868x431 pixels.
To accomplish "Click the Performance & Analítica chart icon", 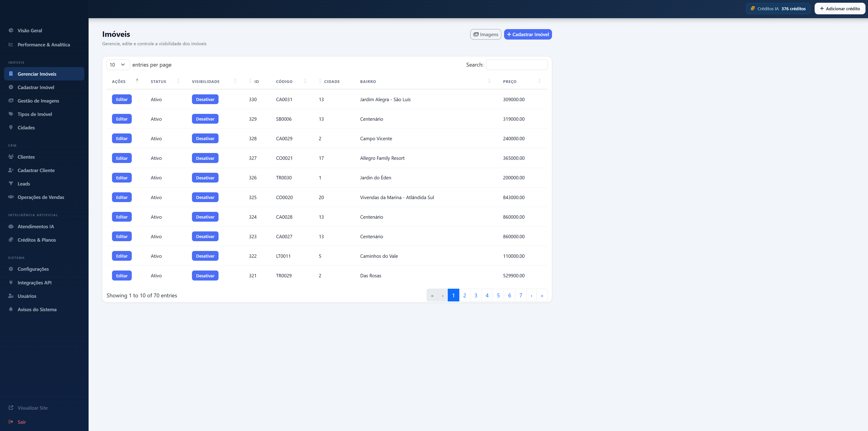I will [11, 45].
